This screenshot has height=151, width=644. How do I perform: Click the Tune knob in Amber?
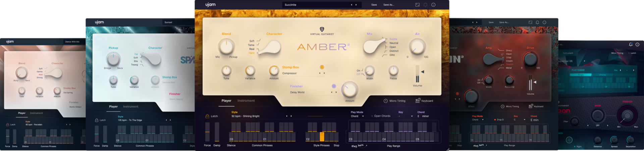[226, 71]
